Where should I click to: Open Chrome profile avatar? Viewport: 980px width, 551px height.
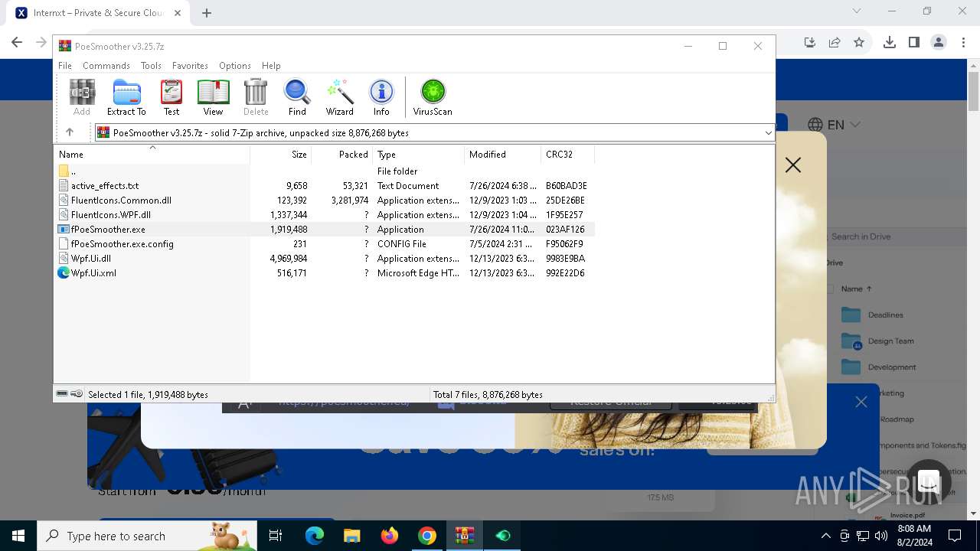(x=939, y=43)
